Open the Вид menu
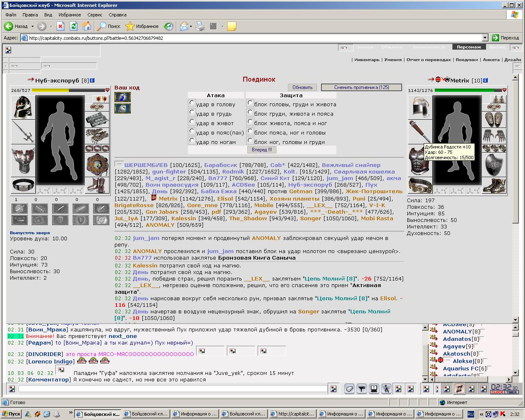This screenshot has height=420, width=525. pos(48,15)
